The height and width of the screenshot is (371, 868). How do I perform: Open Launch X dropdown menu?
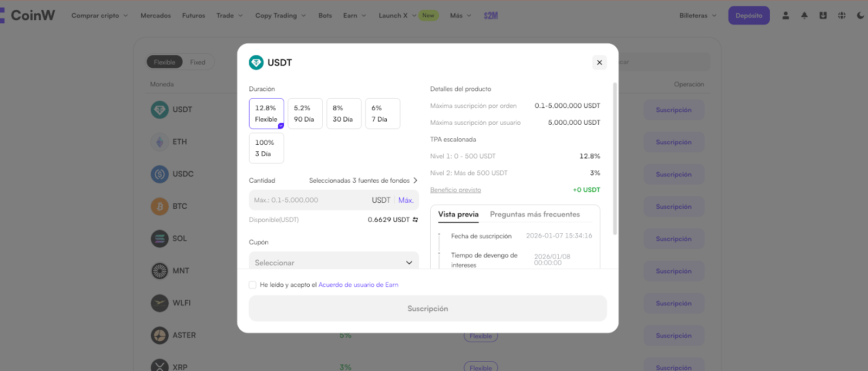point(397,16)
